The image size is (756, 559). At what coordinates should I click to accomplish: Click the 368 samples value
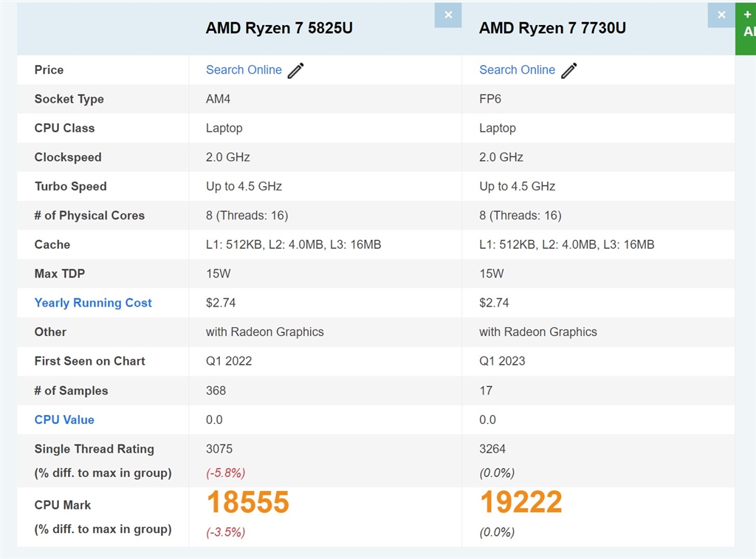(216, 391)
